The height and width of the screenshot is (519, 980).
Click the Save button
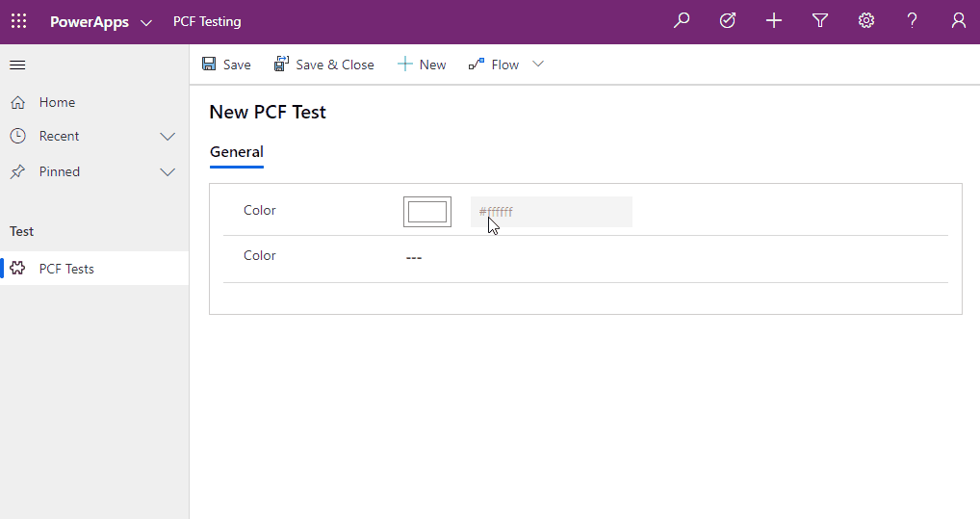(226, 65)
